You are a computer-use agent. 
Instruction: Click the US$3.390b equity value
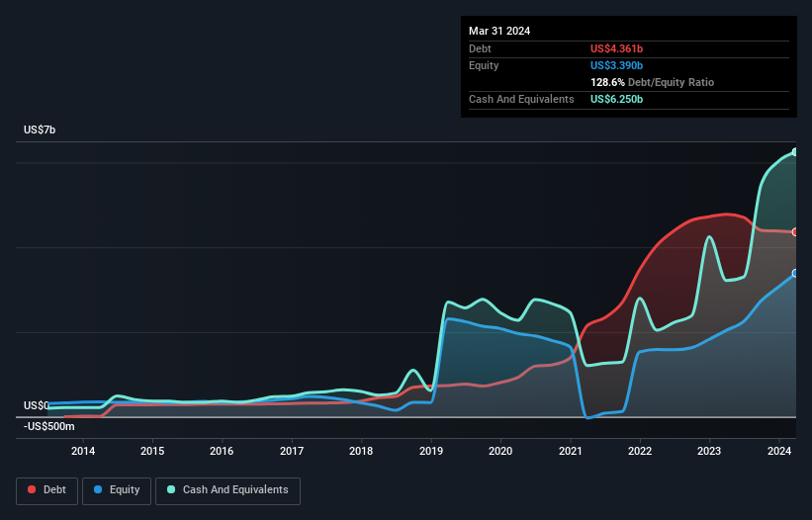pos(616,65)
